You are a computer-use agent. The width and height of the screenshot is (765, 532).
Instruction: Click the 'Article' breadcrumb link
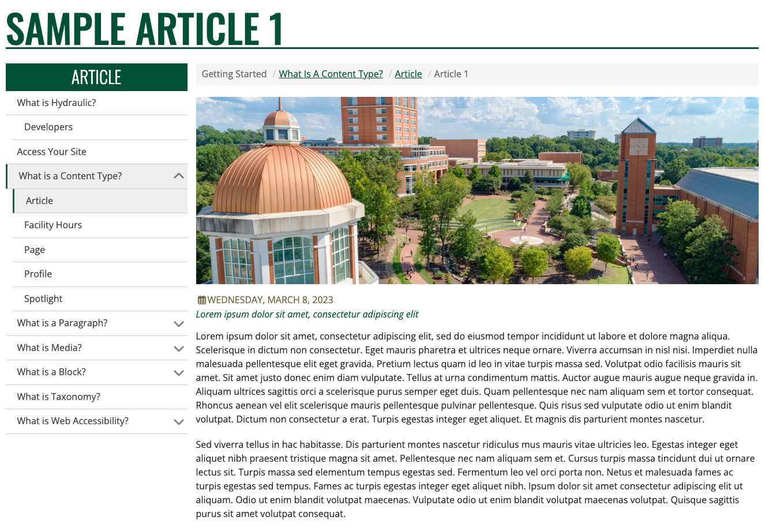pyautogui.click(x=408, y=74)
